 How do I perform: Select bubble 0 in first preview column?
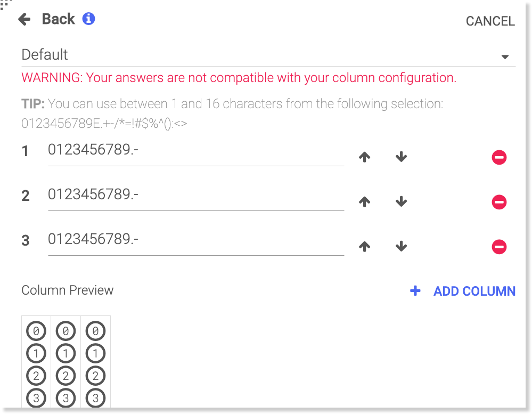click(36, 331)
